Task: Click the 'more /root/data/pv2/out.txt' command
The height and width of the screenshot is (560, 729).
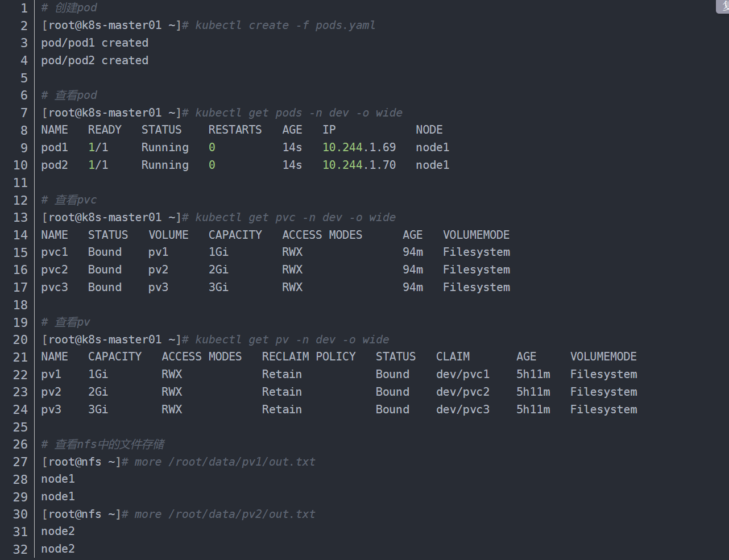Action: [225, 515]
